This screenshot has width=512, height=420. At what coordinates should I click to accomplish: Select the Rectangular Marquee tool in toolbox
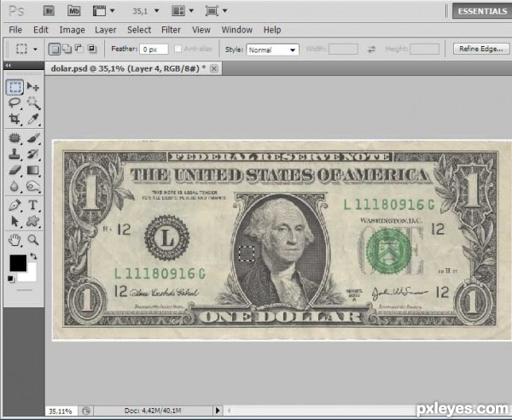(15, 87)
